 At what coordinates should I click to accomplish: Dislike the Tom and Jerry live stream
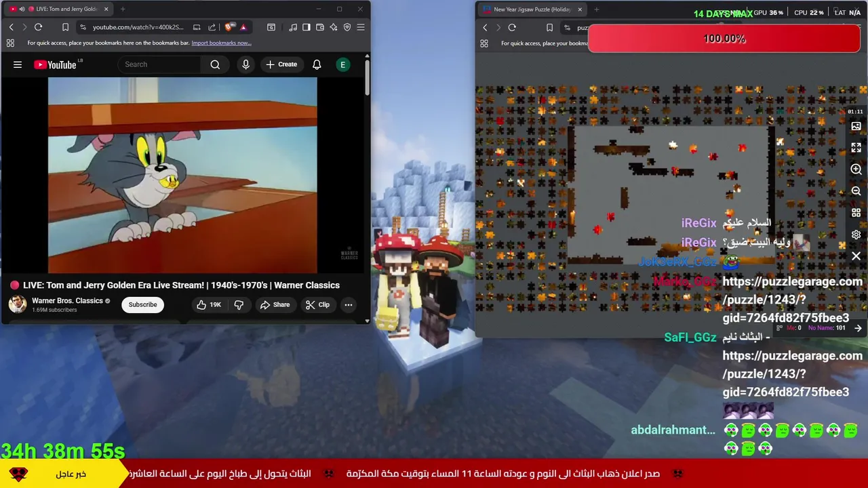coord(239,304)
